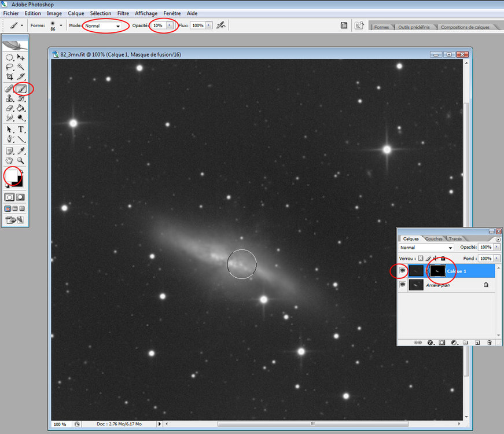Link layers chain icon
Screen dimensions: 504x434
coord(418,343)
